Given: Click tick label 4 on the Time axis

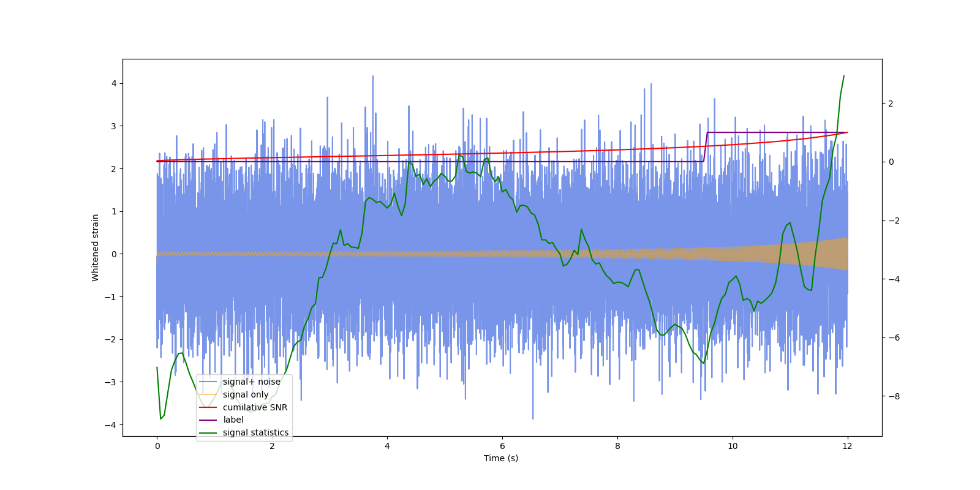Looking at the screenshot, I should [x=387, y=446].
